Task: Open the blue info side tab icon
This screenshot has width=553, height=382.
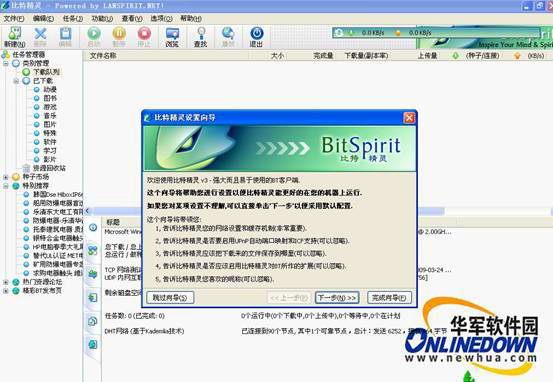Action: 93,228
